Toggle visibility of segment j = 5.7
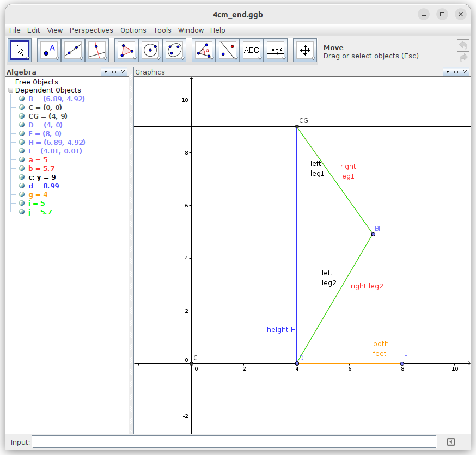Image resolution: width=476 pixels, height=455 pixels. 22,212
